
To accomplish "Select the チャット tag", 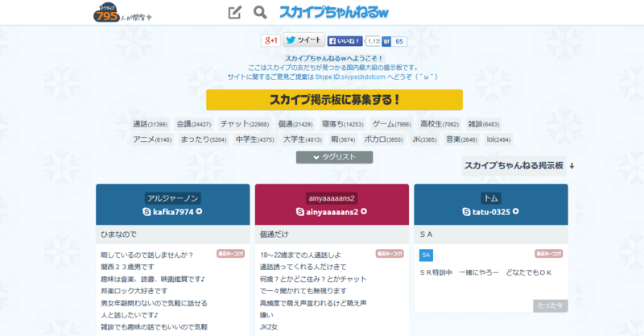I will [x=245, y=124].
